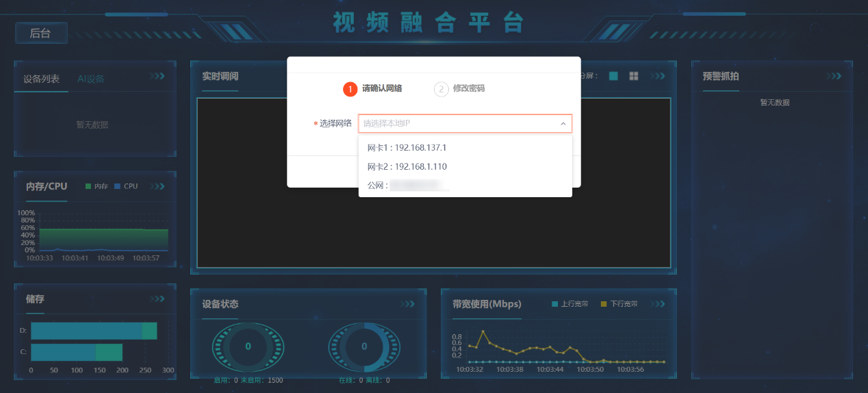Toggle CPU legend series
This screenshot has width=868, height=393.
[126, 186]
